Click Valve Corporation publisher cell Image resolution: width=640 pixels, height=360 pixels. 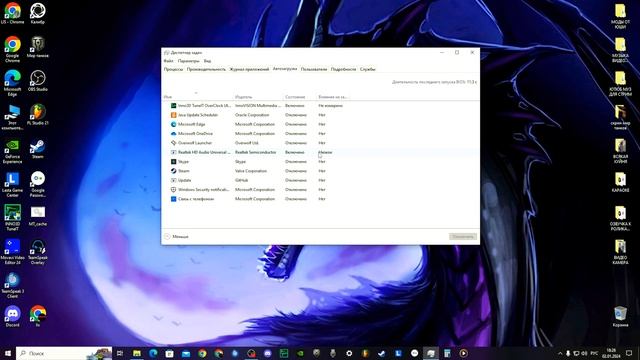point(251,171)
